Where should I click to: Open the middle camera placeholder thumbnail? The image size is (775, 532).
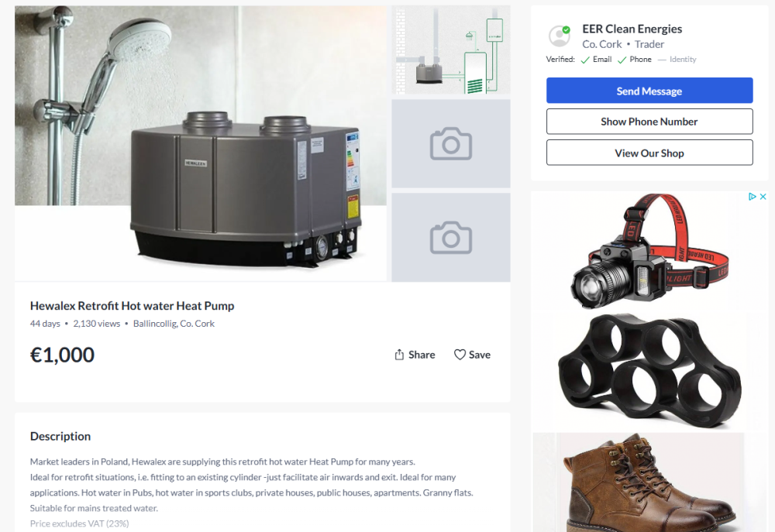pyautogui.click(x=451, y=144)
